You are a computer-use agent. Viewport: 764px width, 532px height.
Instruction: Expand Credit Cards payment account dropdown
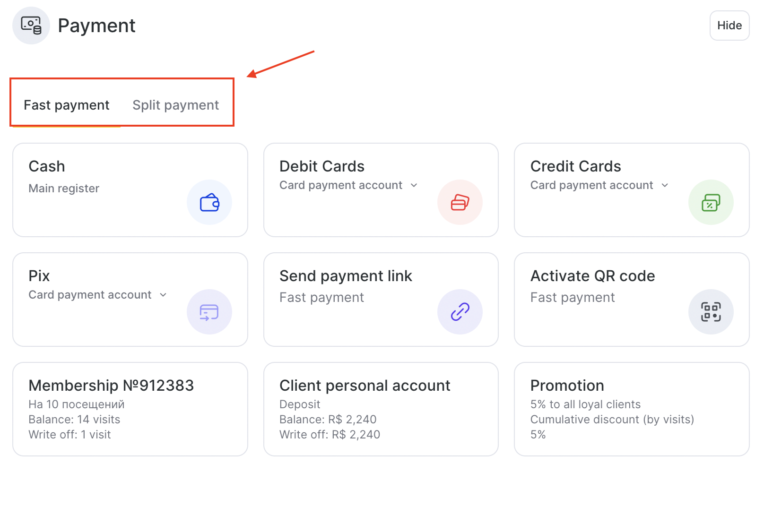665,185
